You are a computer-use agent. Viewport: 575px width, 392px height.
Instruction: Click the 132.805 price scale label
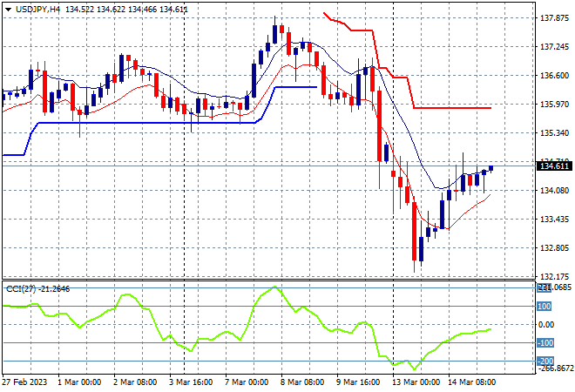click(x=554, y=248)
